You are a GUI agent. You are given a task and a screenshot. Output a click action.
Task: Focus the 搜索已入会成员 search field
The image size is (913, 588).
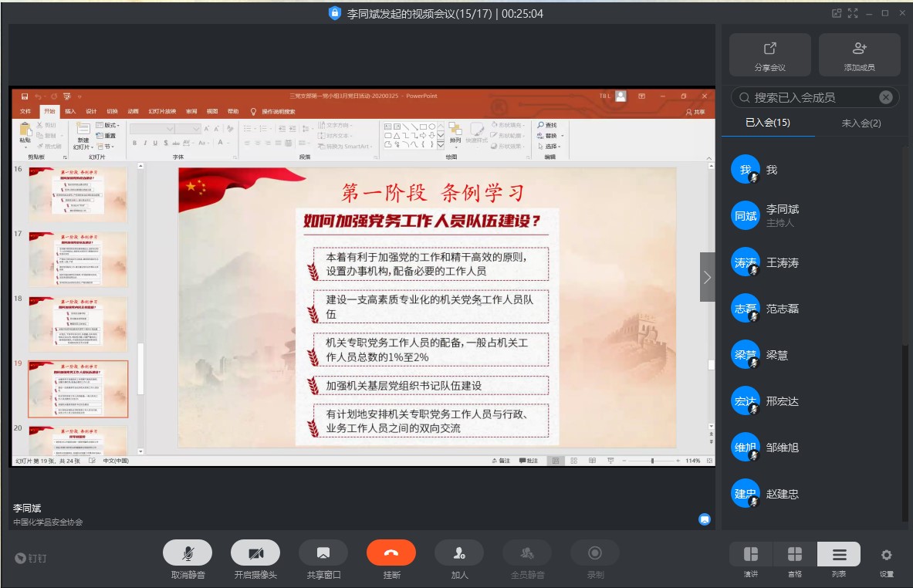click(x=803, y=97)
